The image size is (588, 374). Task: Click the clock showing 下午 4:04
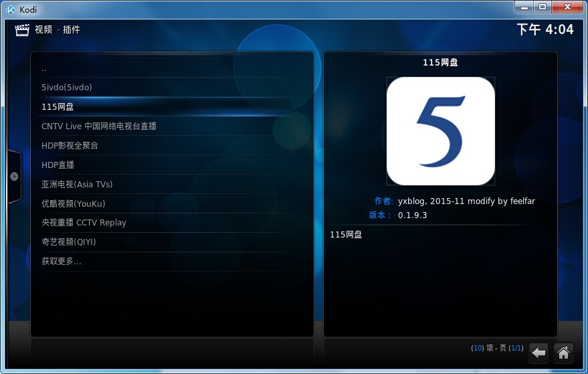545,29
